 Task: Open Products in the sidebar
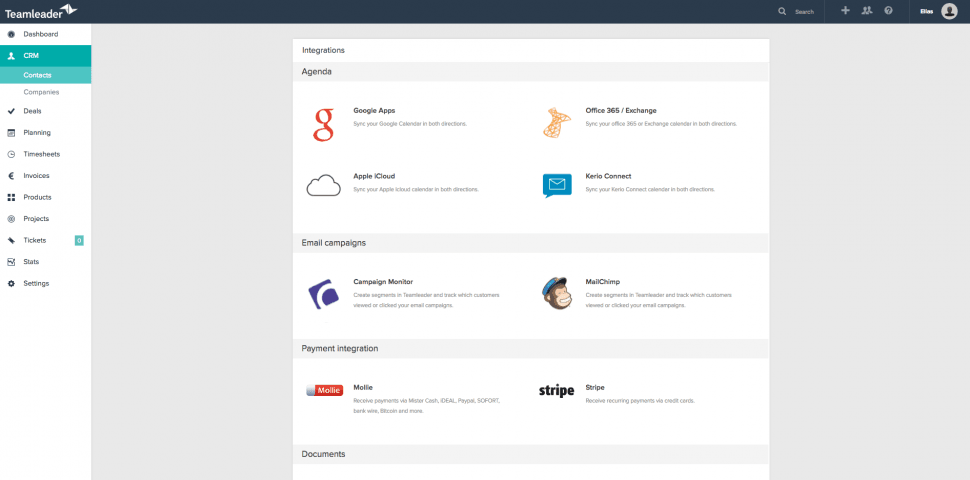(x=38, y=197)
